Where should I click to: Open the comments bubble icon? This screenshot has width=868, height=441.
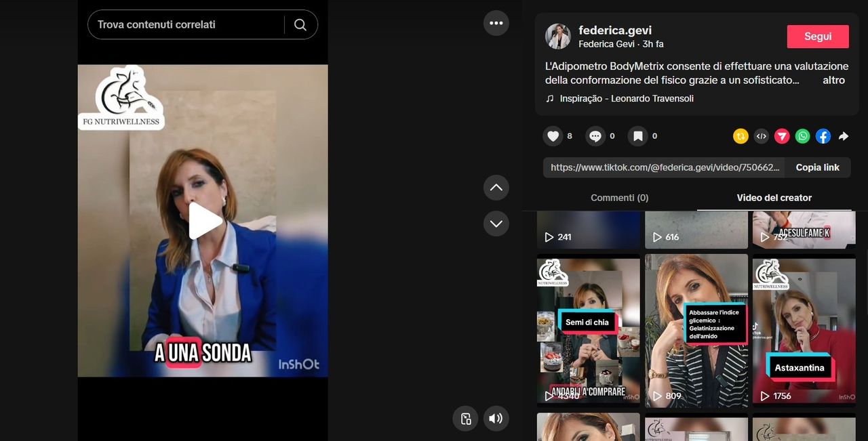click(595, 136)
